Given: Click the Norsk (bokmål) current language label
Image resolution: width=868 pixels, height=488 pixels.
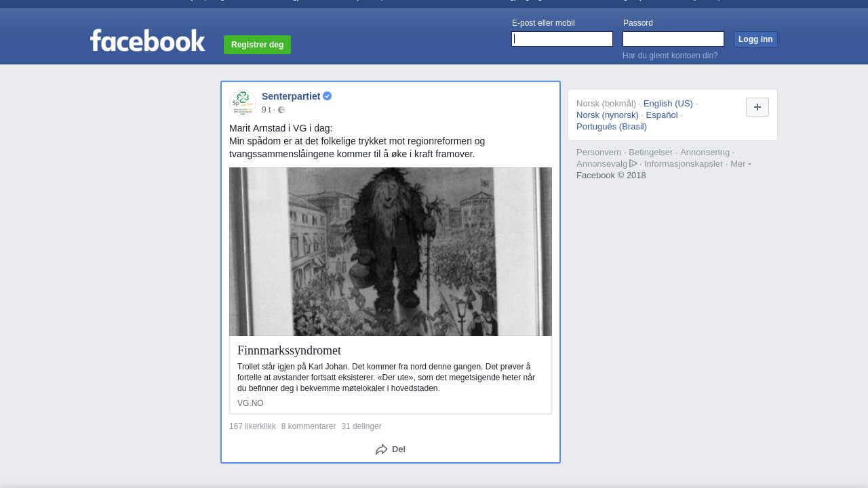Looking at the screenshot, I should coord(606,104).
